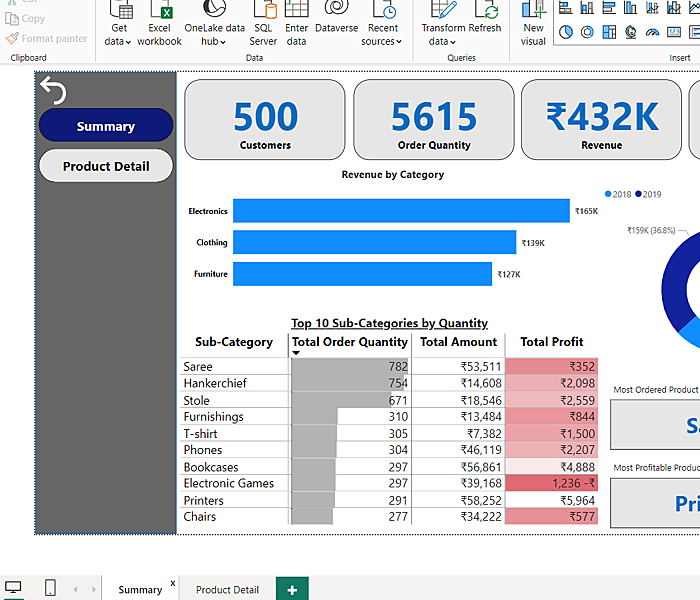
Task: Click the Electronics revenue bar
Action: coord(400,211)
